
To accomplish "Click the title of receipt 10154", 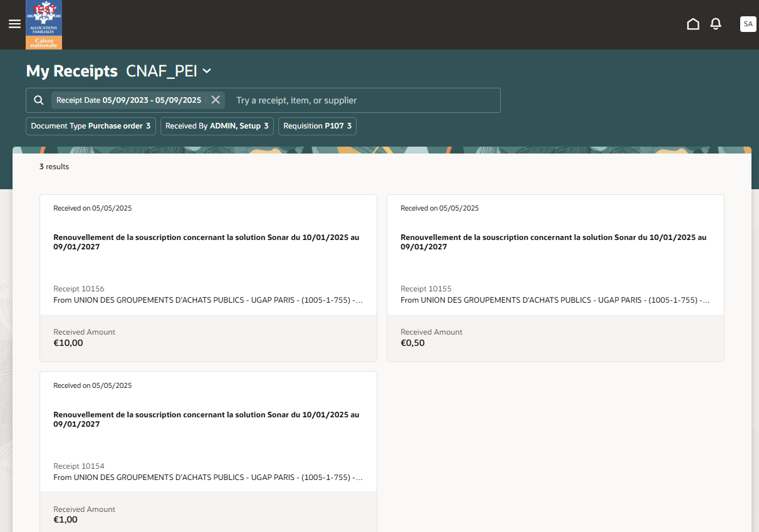I will (x=206, y=419).
